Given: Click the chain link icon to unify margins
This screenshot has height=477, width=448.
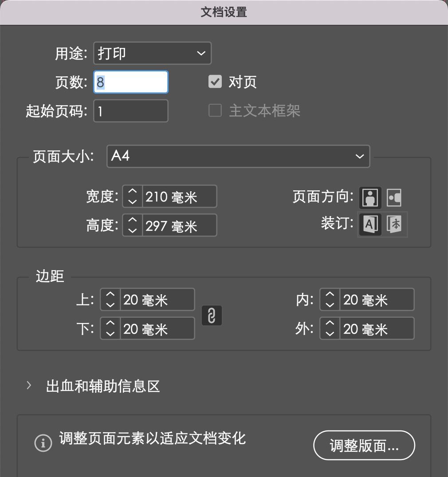Looking at the screenshot, I should [x=212, y=315].
